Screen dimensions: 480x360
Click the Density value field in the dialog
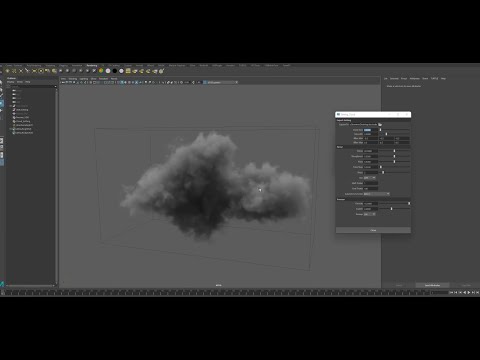(x=371, y=203)
